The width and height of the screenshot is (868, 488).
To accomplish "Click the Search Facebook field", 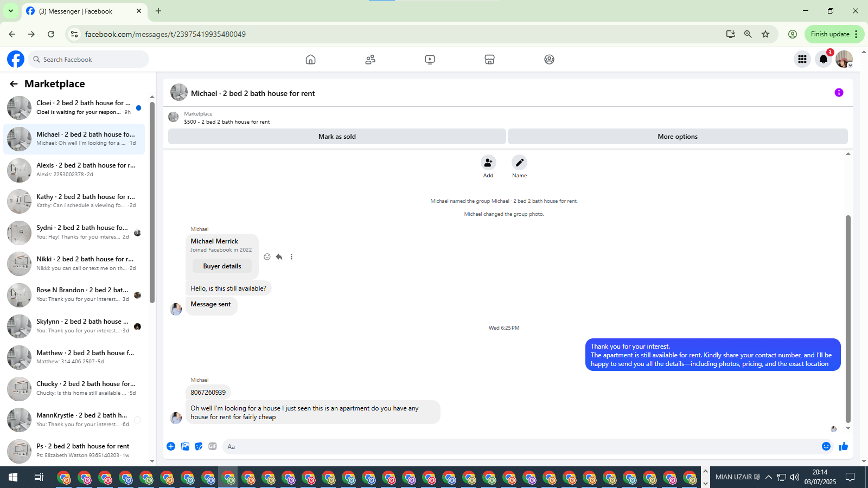I will point(88,59).
